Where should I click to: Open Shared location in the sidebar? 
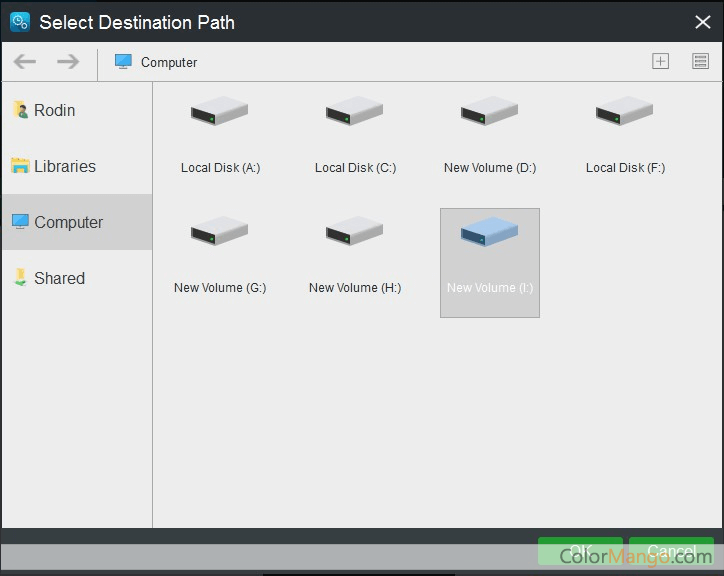click(59, 278)
